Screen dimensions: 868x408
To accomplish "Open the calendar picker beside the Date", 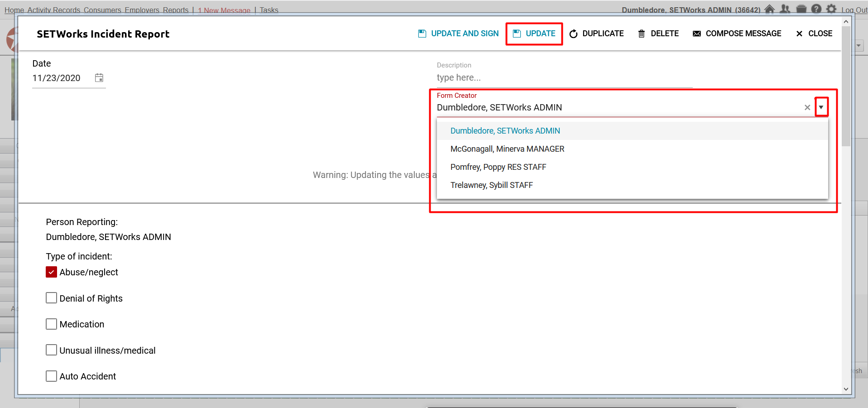I will (99, 78).
